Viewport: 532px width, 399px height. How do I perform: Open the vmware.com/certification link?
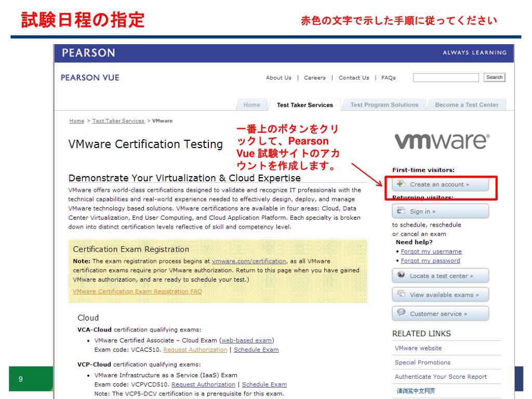coord(249,261)
